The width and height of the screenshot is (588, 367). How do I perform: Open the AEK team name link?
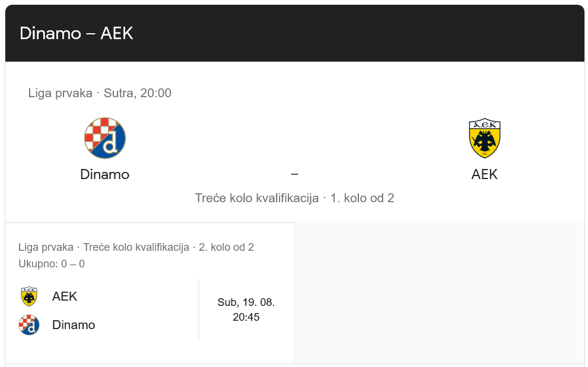point(484,174)
